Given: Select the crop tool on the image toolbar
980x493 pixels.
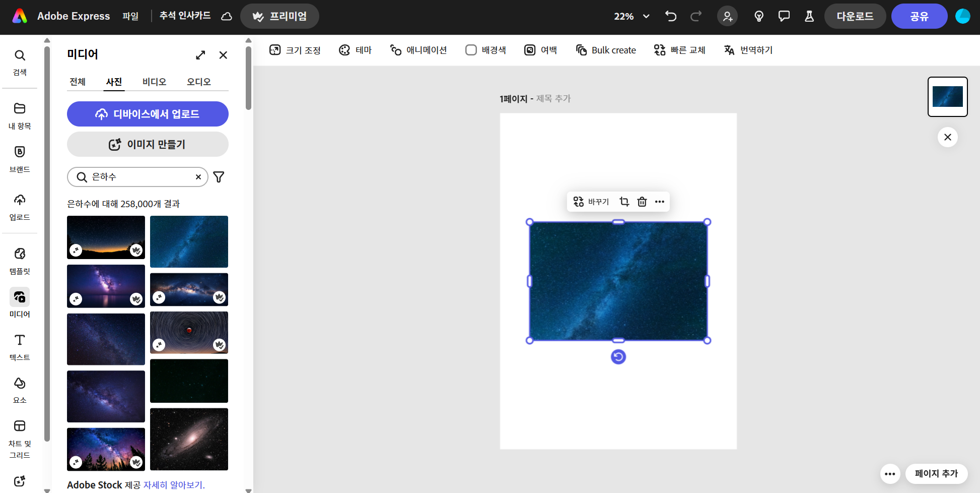Looking at the screenshot, I should click(x=624, y=202).
